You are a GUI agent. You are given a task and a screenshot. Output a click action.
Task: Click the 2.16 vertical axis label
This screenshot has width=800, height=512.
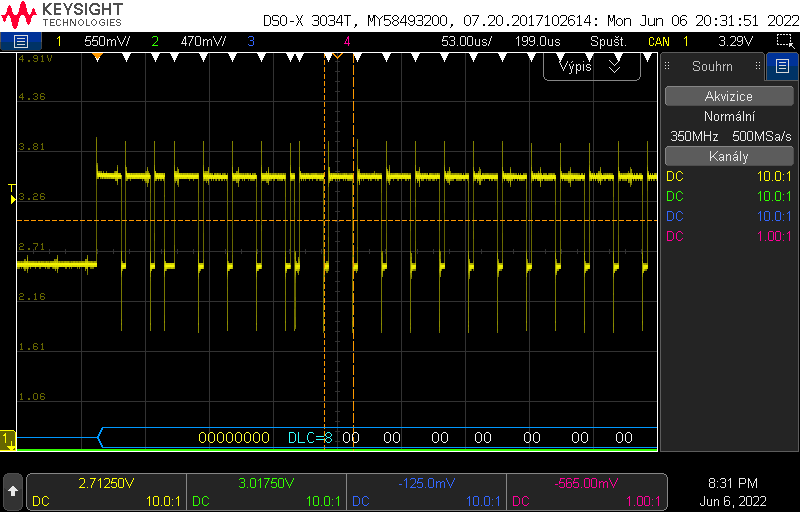[x=32, y=296]
